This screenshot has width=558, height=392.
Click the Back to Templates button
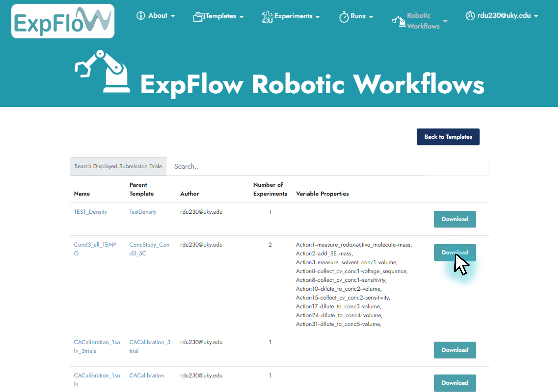448,137
